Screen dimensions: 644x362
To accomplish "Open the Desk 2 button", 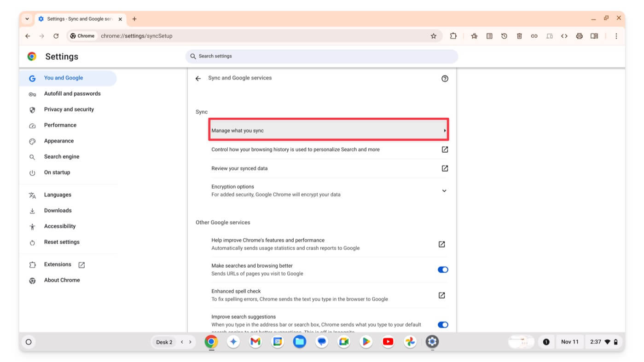I will pyautogui.click(x=164, y=342).
